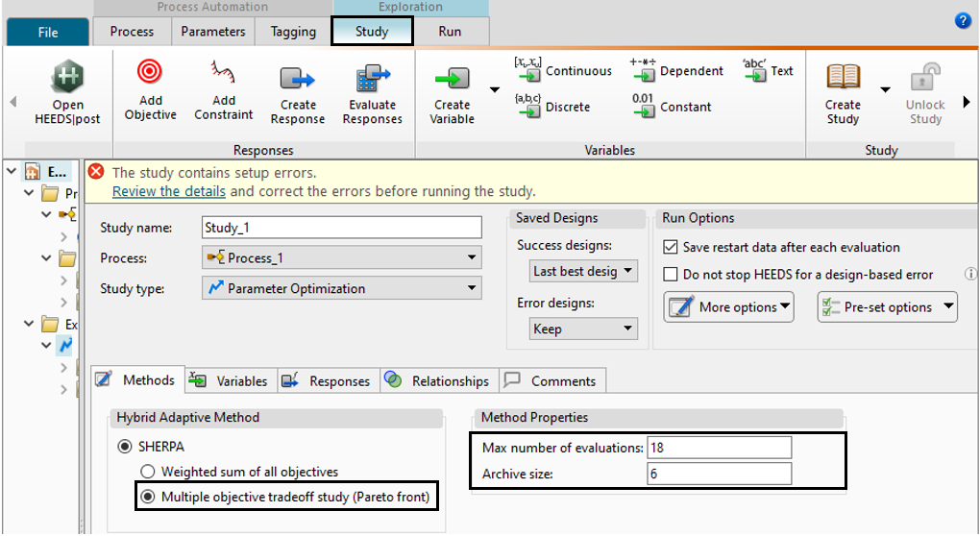The height and width of the screenshot is (536, 980).
Task: Click the Max number of evaluations field
Action: [719, 448]
